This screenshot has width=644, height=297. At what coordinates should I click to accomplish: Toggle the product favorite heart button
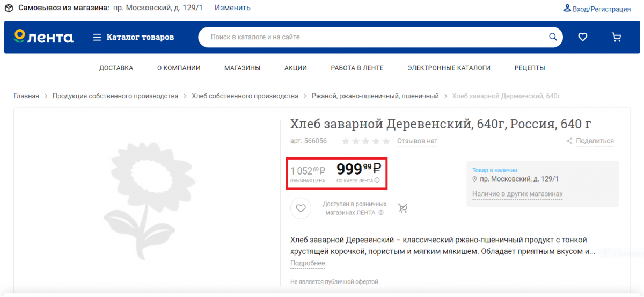pos(301,208)
